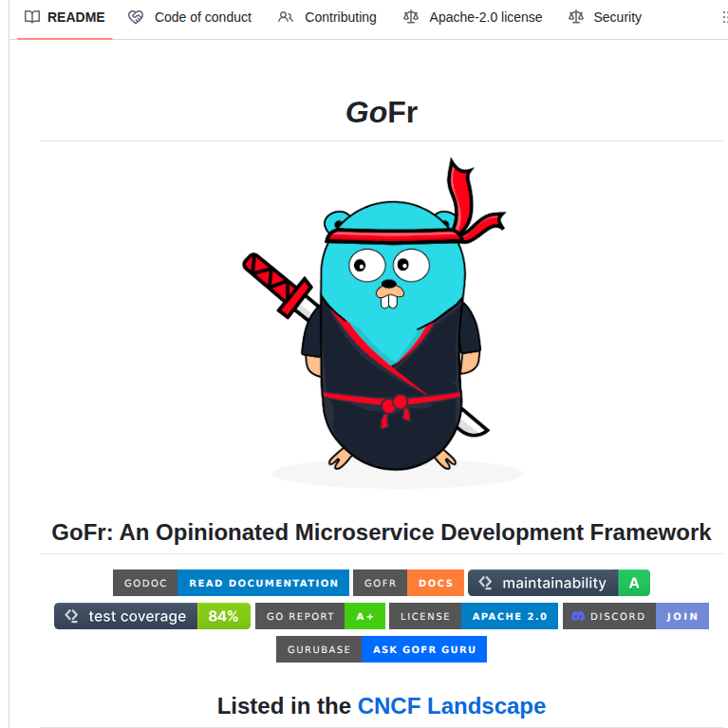Open the Discord Join badge
This screenshot has width=728, height=728.
click(x=636, y=616)
